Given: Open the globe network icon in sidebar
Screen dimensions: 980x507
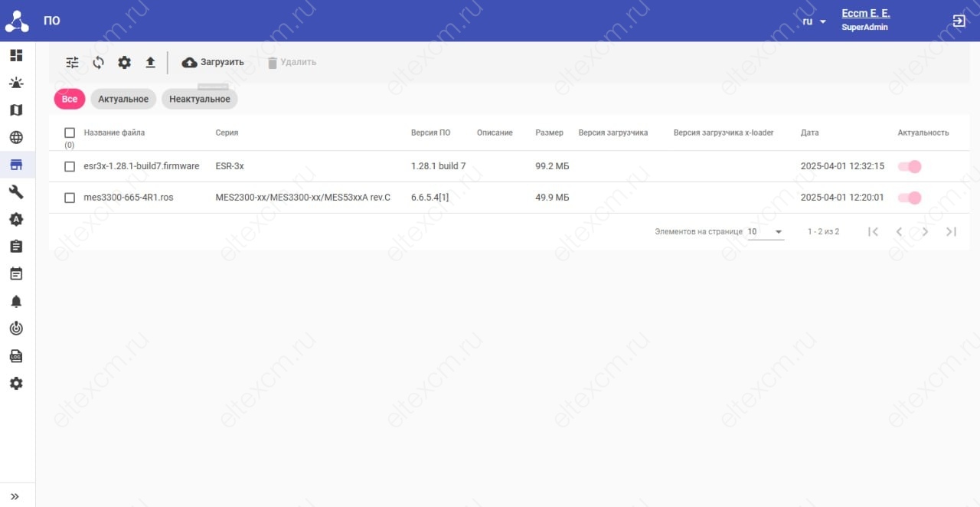Looking at the screenshot, I should (x=16, y=138).
